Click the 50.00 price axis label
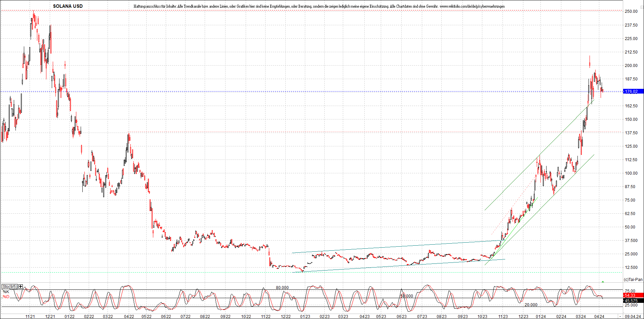 630,227
